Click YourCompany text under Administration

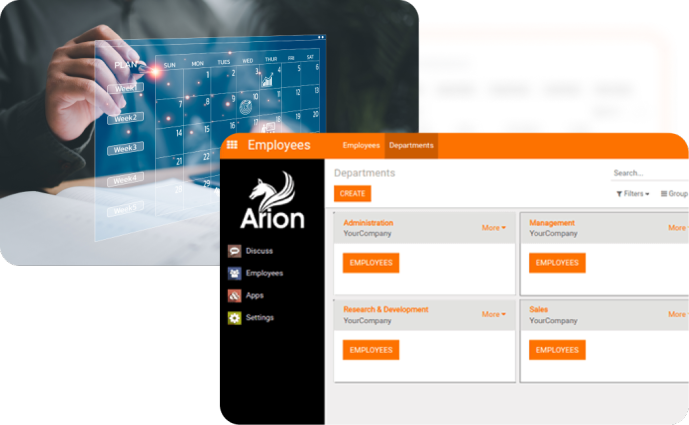pos(367,233)
